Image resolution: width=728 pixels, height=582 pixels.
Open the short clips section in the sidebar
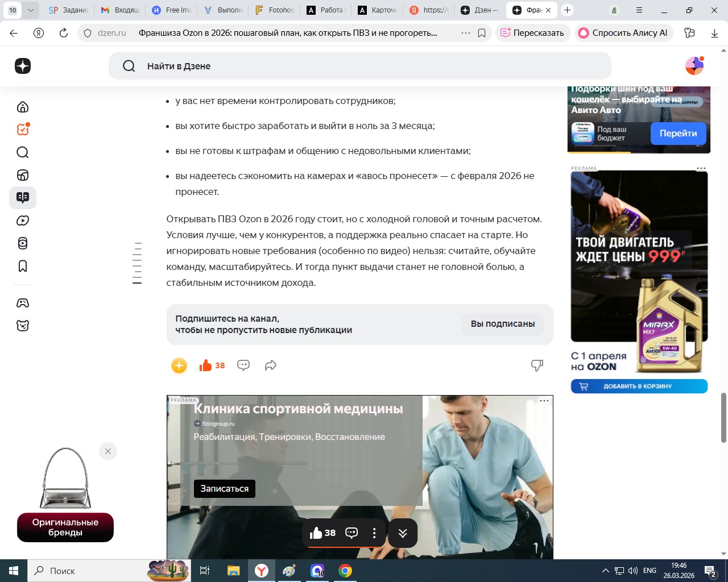[x=23, y=243]
